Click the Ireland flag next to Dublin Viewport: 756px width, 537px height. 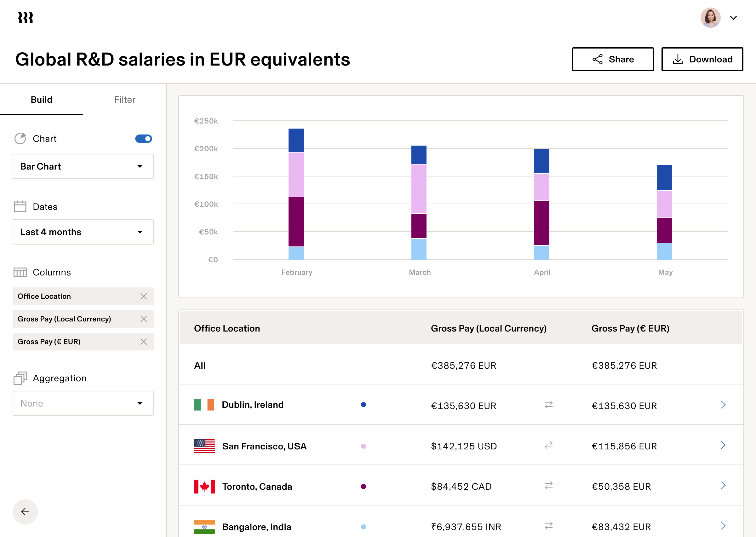203,404
